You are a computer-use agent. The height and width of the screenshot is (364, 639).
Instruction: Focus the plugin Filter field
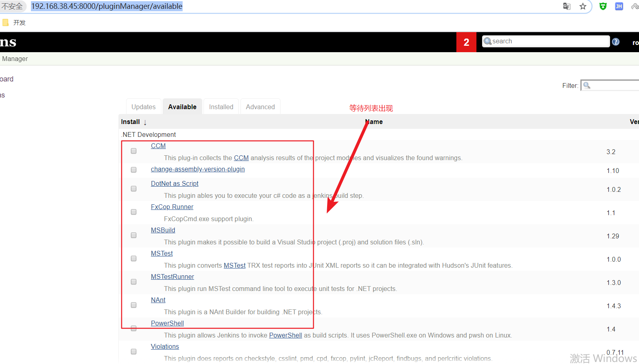pos(610,85)
